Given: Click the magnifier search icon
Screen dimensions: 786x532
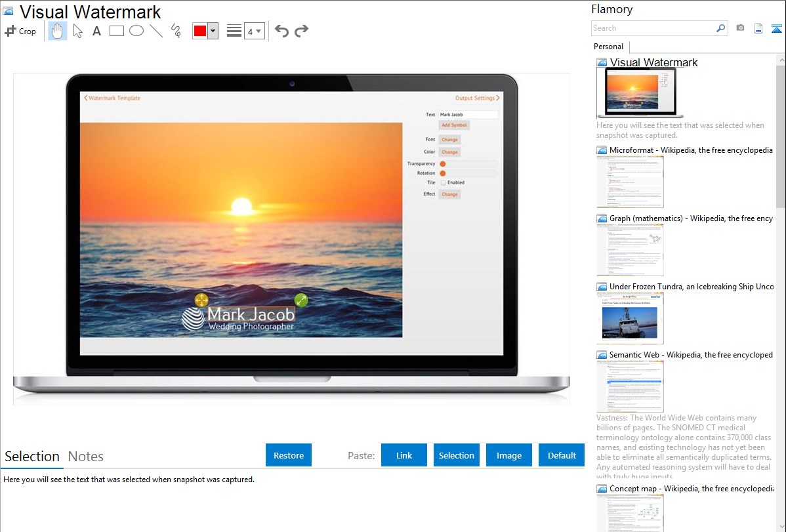Looking at the screenshot, I should pos(720,28).
